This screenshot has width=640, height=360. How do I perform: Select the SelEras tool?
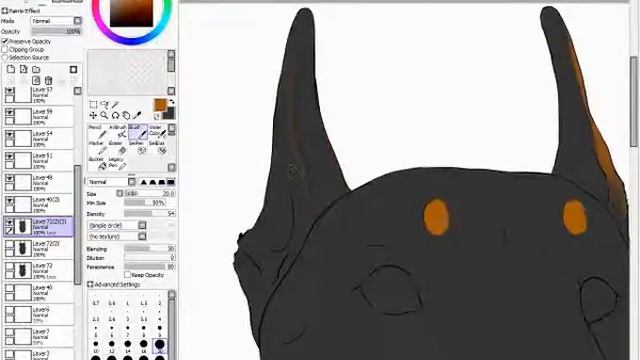(x=158, y=148)
